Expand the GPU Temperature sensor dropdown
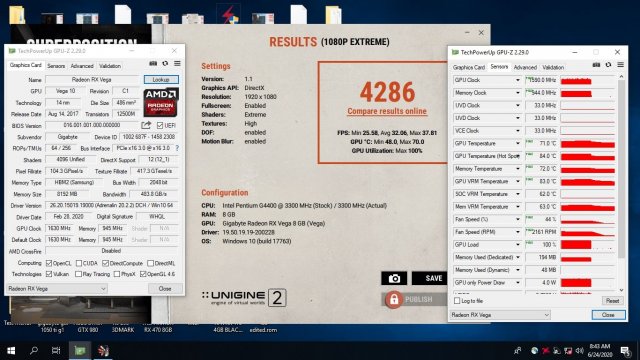The width and height of the screenshot is (640, 360). [x=518, y=144]
